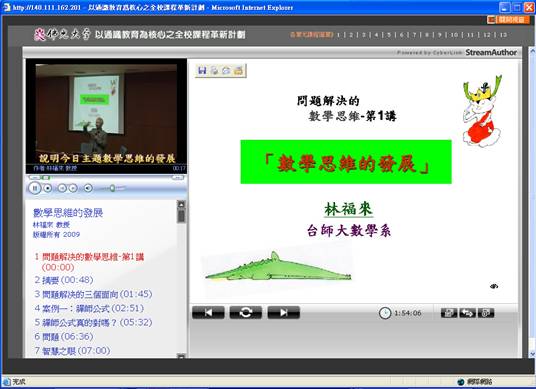Click the save icon above the slide
The width and height of the screenshot is (536, 389).
[x=202, y=70]
